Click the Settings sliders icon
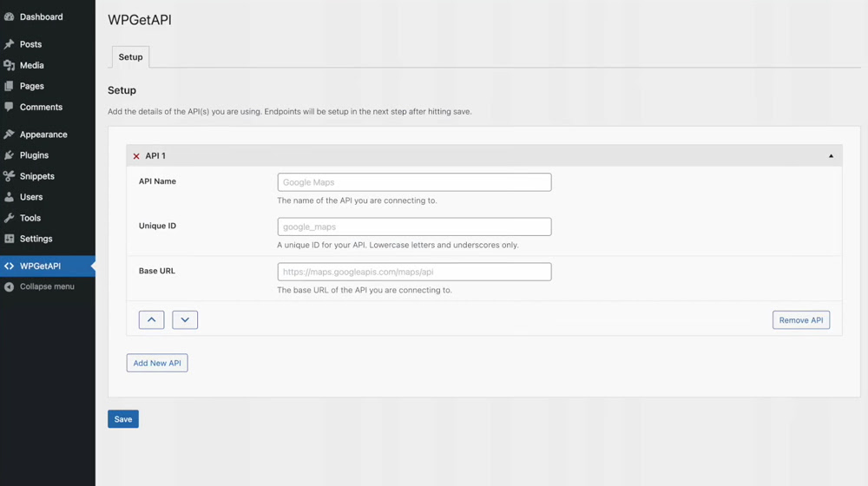Screen dimensions: 868x486 (x=9, y=239)
